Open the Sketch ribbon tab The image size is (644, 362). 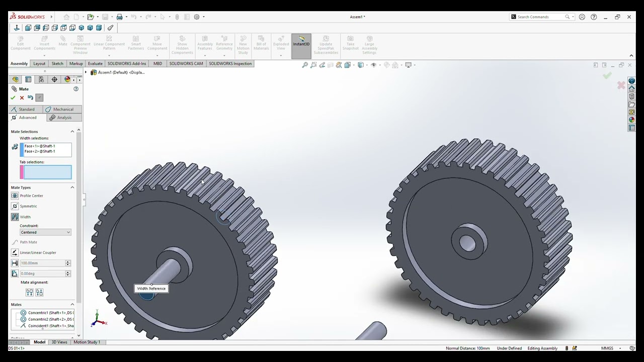tap(57, 64)
